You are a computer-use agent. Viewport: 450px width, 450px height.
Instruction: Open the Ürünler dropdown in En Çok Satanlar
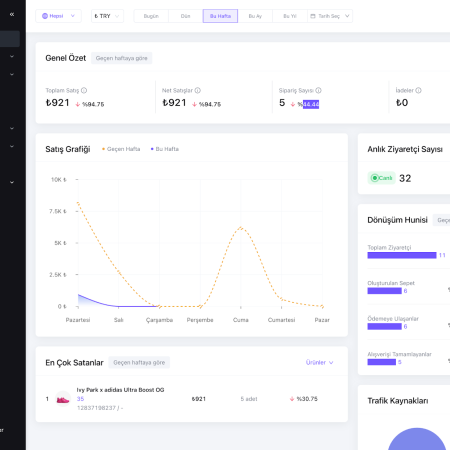coord(319,362)
